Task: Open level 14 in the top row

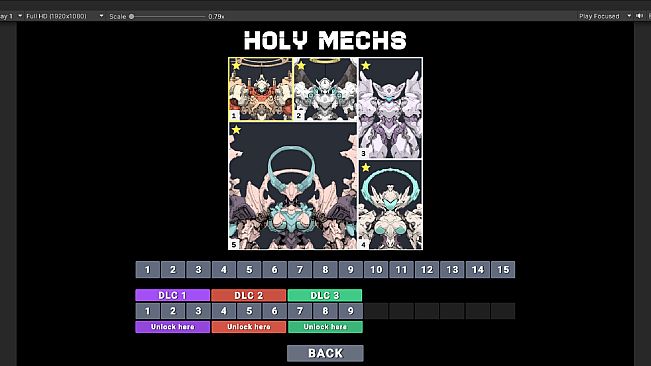Action: [477, 270]
